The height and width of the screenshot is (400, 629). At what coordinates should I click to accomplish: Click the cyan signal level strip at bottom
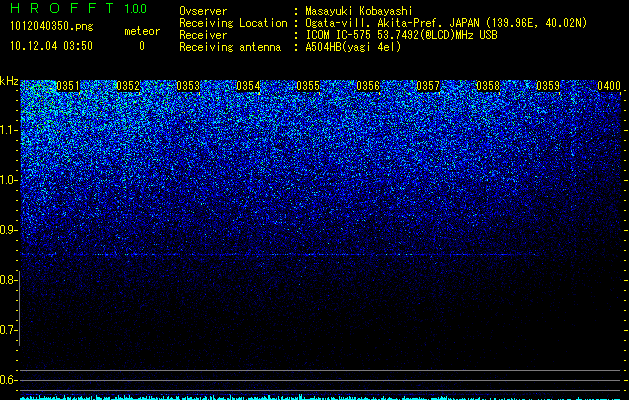coord(321,398)
